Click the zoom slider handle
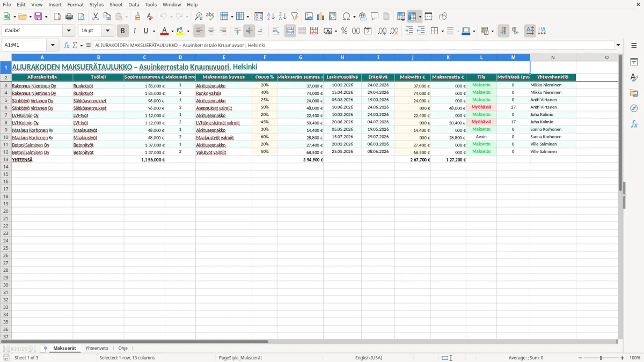The height and width of the screenshot is (362, 644). click(601, 358)
